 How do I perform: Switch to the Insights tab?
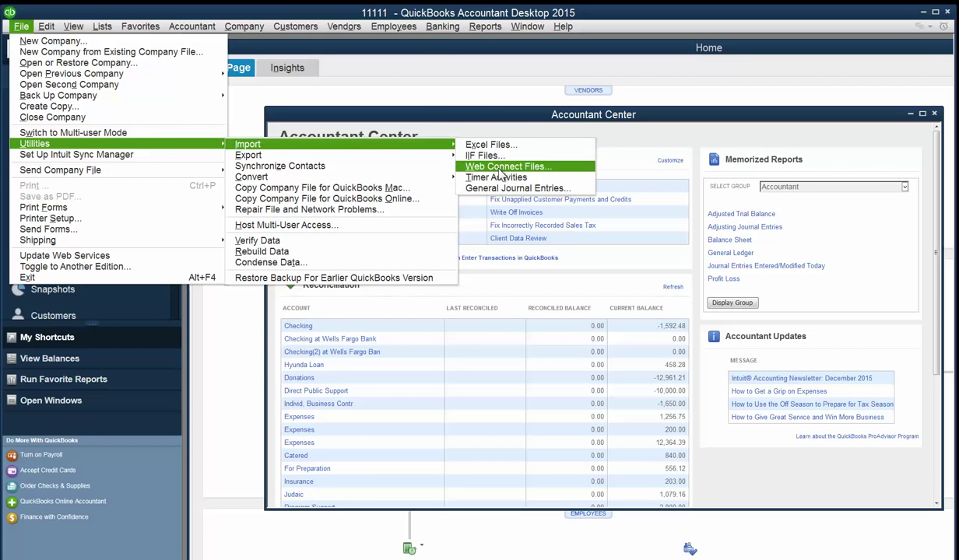click(x=287, y=68)
